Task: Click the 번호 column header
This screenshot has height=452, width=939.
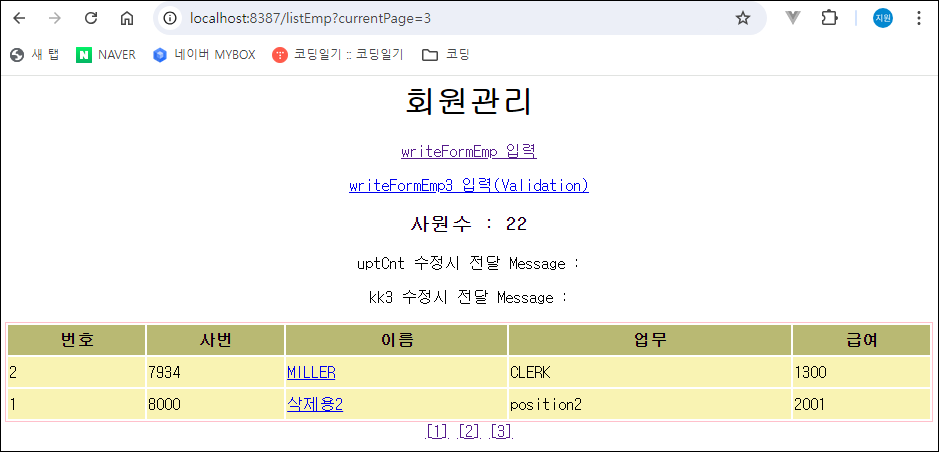Action: tap(77, 340)
